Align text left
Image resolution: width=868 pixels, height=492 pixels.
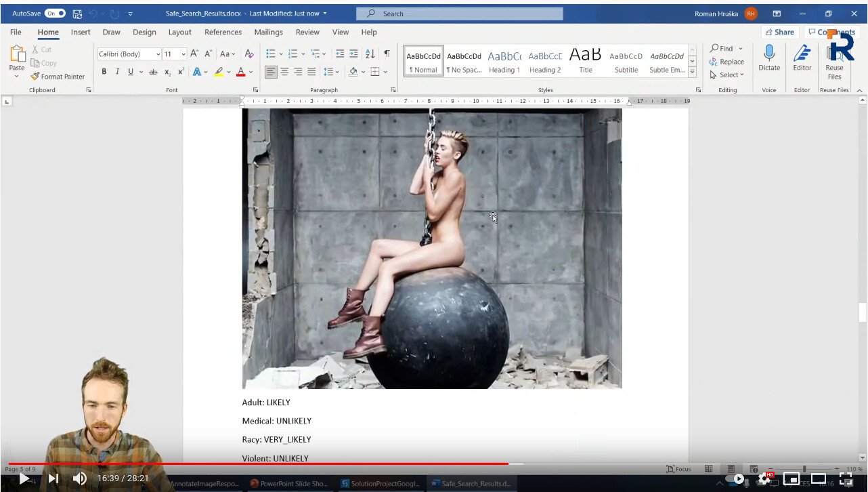271,72
